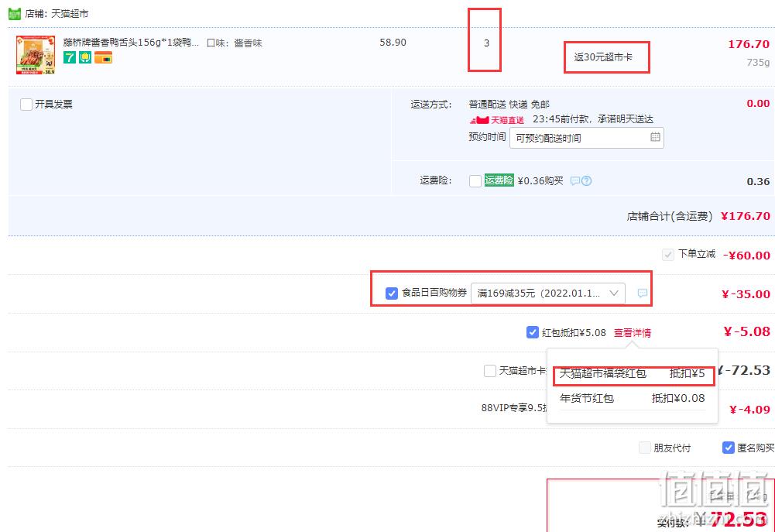The width and height of the screenshot is (775, 532).
Task: Click the 店铺: 天猫超市 store name
Action: click(57, 14)
